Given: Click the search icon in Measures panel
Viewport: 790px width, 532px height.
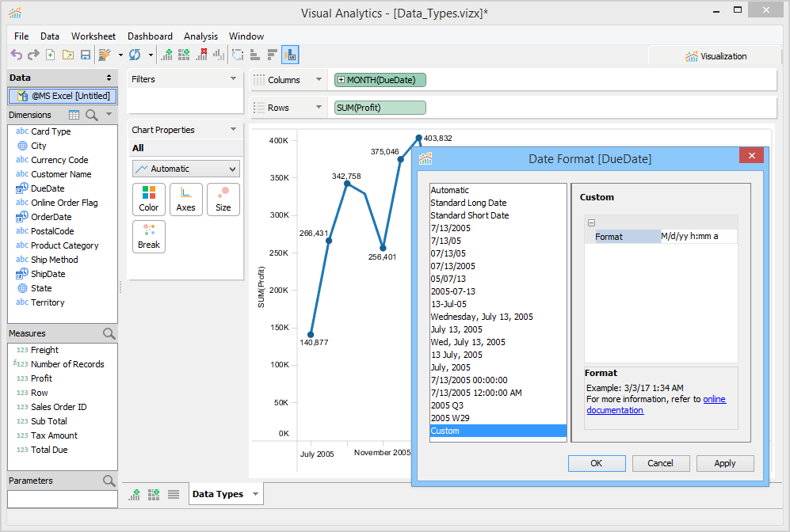Looking at the screenshot, I should (x=109, y=334).
